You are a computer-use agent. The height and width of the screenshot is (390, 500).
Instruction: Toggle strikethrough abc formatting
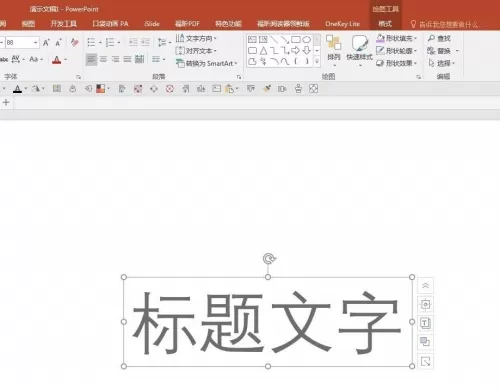click(x=4, y=59)
